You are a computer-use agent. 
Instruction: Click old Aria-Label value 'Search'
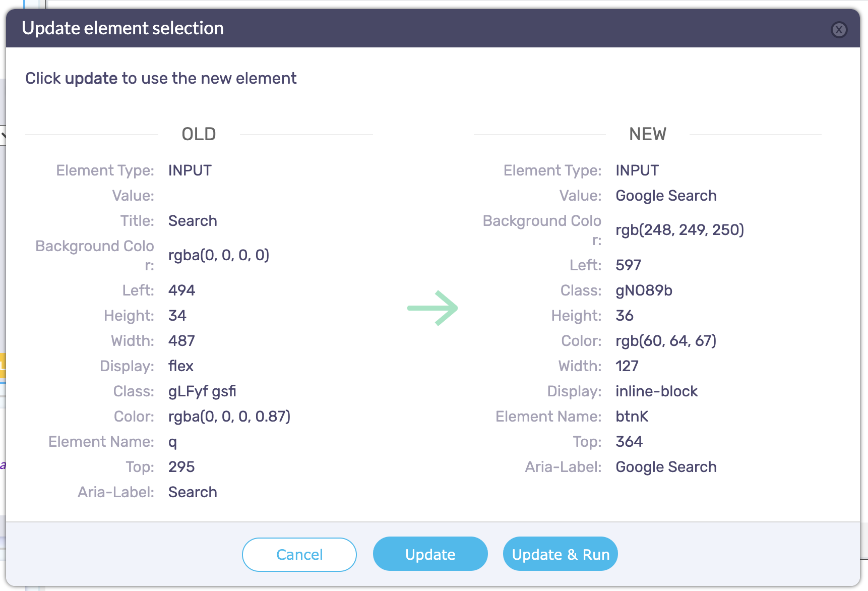click(x=193, y=492)
